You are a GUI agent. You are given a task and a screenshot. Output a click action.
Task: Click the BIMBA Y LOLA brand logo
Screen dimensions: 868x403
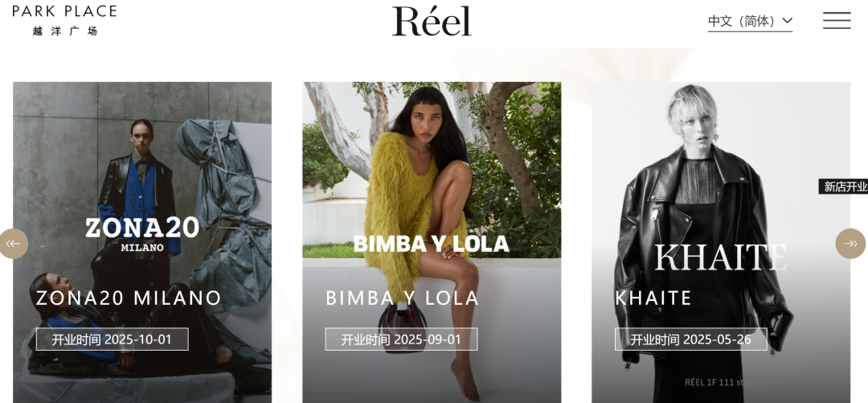432,244
